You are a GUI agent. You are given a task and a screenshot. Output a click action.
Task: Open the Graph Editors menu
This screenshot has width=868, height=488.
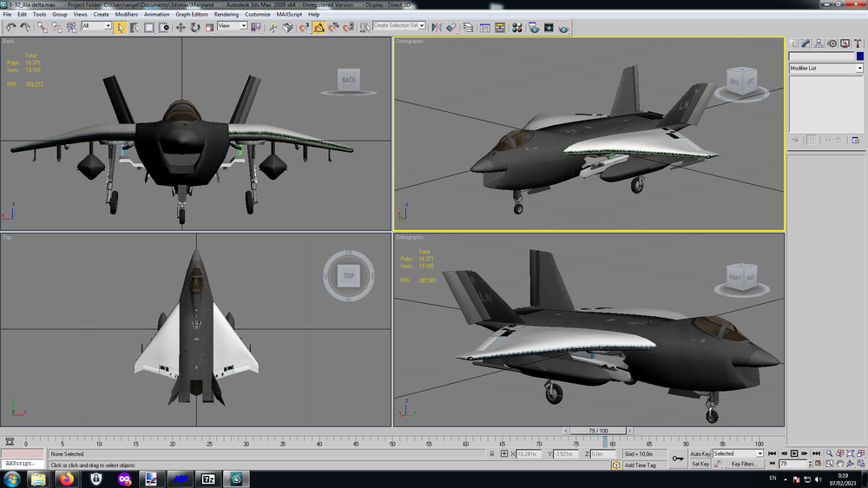click(192, 15)
